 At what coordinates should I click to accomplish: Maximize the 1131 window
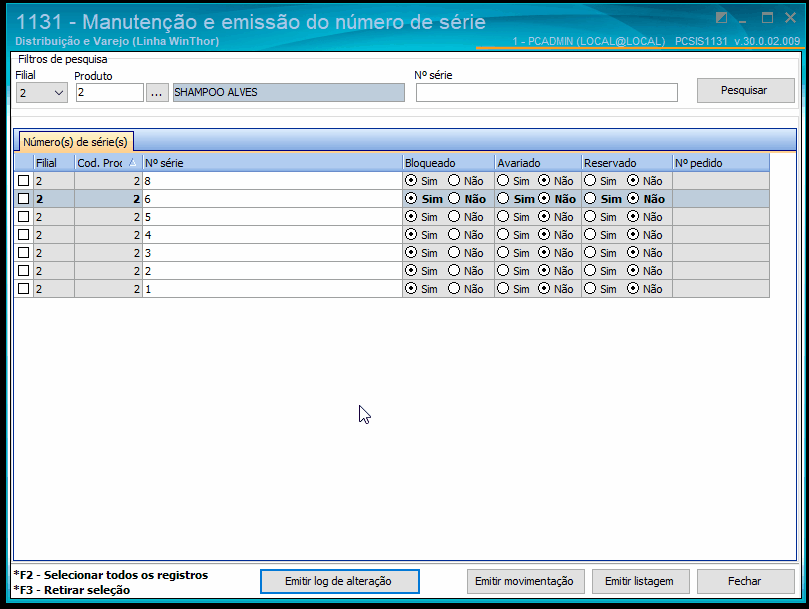[767, 18]
